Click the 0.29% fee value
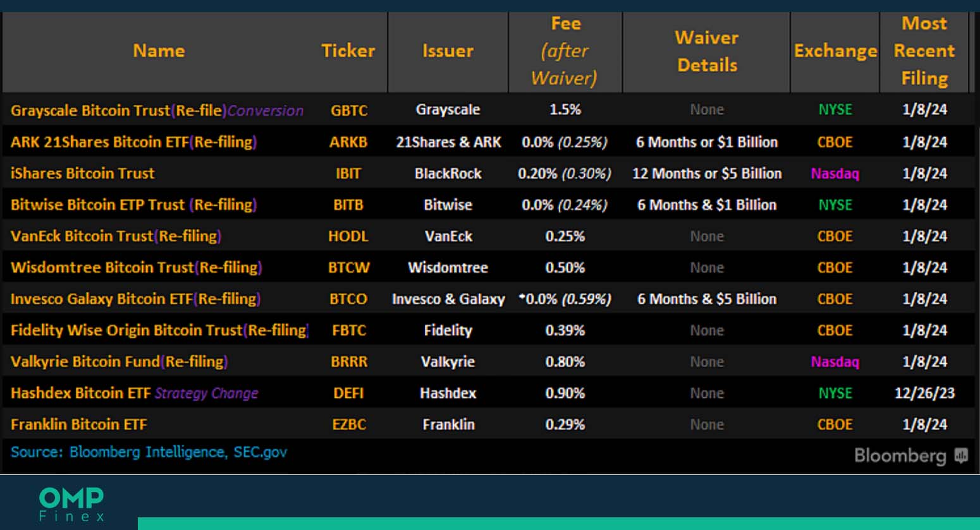Viewport: 980px width, 530px height. [565, 425]
